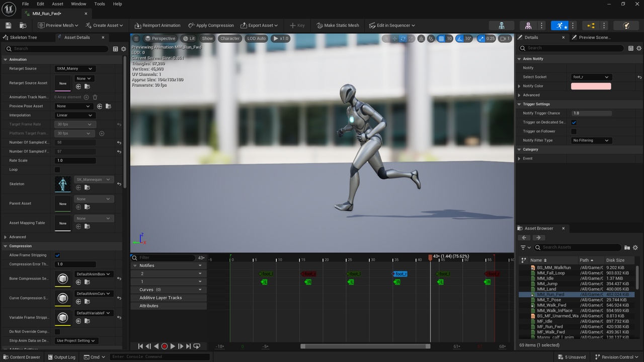Open the Preview Pose Asset dropdown
The width and height of the screenshot is (644, 362).
click(x=74, y=106)
